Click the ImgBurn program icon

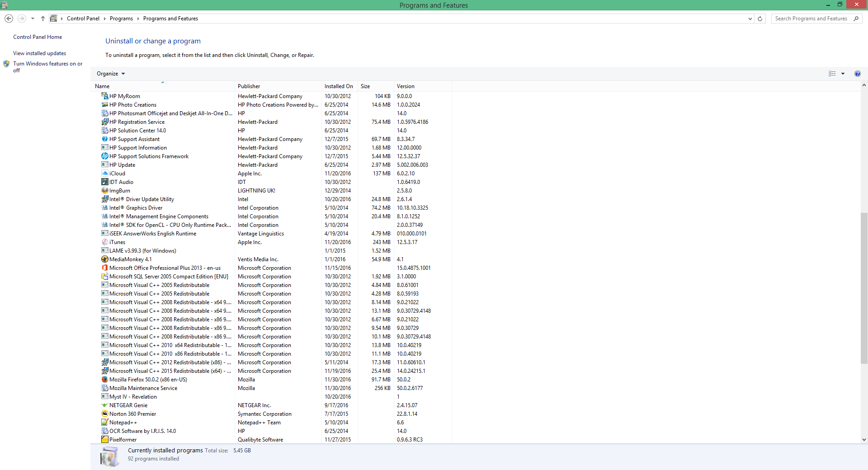105,190
